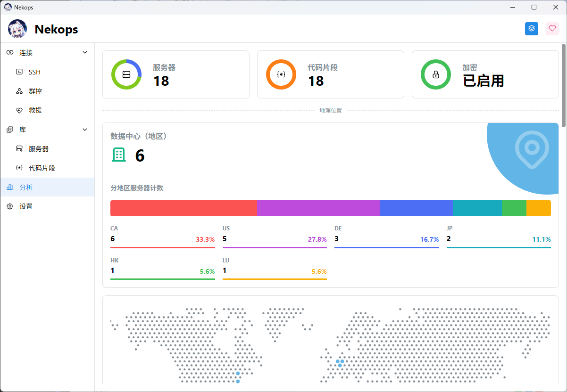Click the orange code snippet ring icon
The width and height of the screenshot is (567, 392).
(x=281, y=74)
